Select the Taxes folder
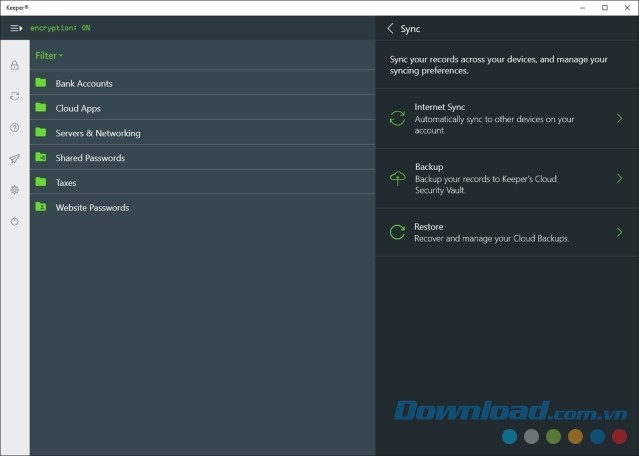This screenshot has height=456, width=639. 66,183
